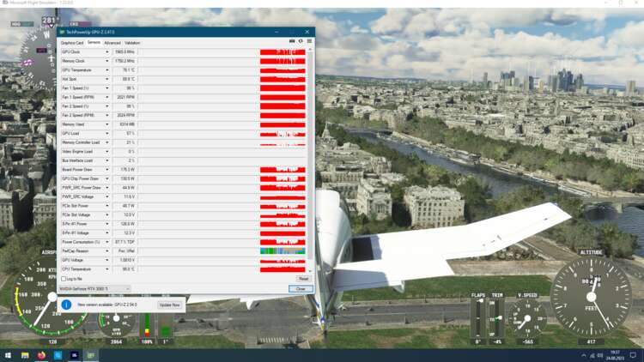Image resolution: width=644 pixels, height=362 pixels.
Task: Open File Explorer from the taskbar
Action: (x=25, y=355)
